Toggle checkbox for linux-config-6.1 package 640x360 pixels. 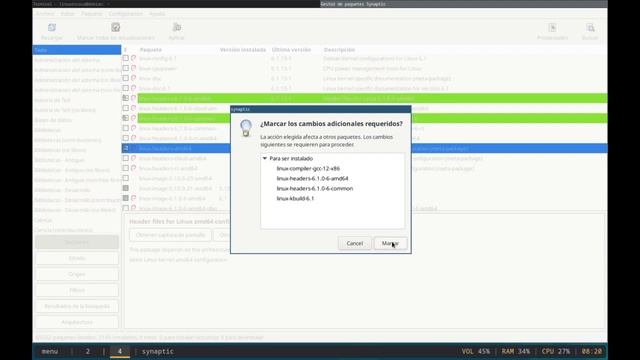click(126, 58)
